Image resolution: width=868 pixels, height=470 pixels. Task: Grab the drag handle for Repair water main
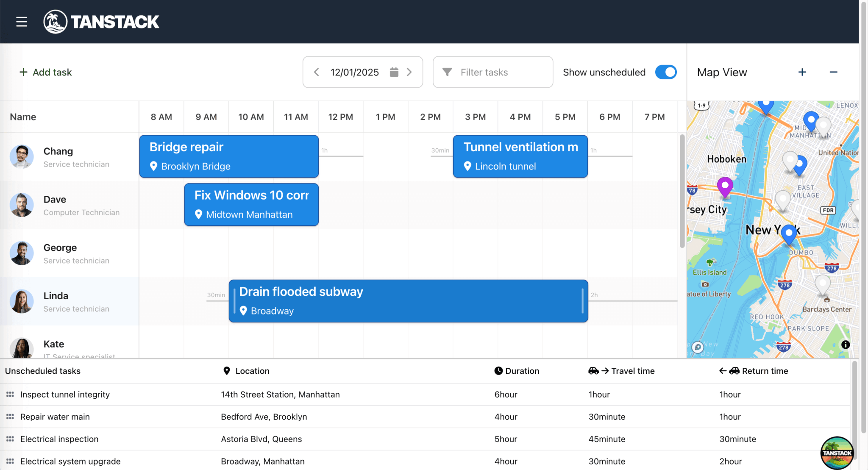(x=10, y=417)
